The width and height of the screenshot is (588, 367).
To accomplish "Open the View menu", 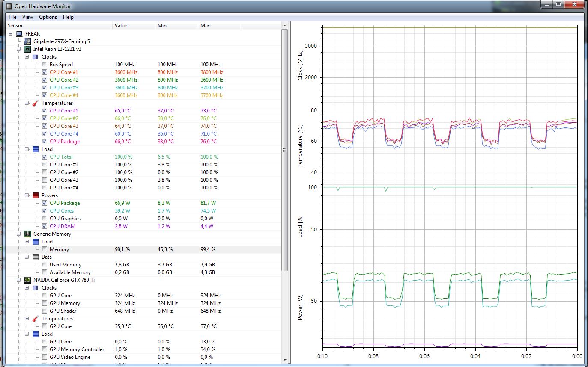I will pyautogui.click(x=27, y=17).
